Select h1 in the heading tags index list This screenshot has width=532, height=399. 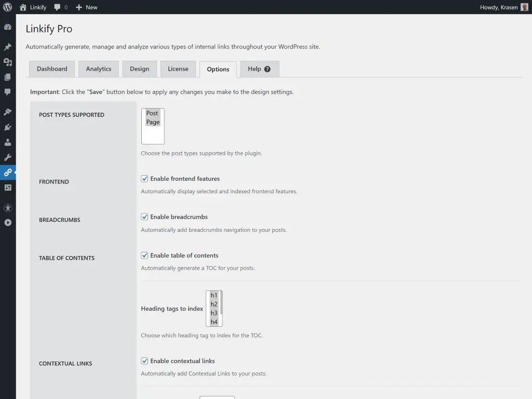coord(214,295)
